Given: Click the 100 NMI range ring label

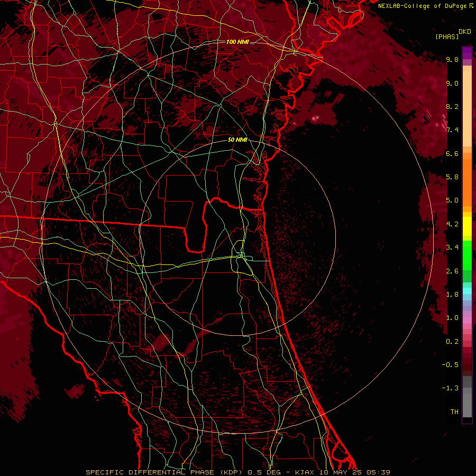Looking at the screenshot, I should [237, 42].
